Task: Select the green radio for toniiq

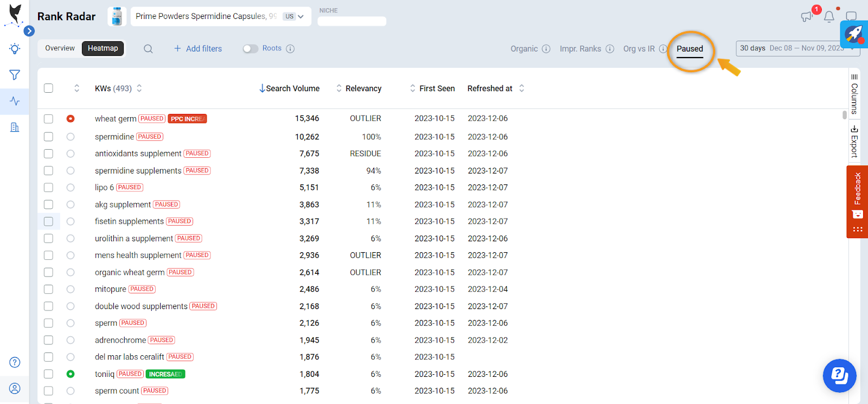Action: [71, 374]
